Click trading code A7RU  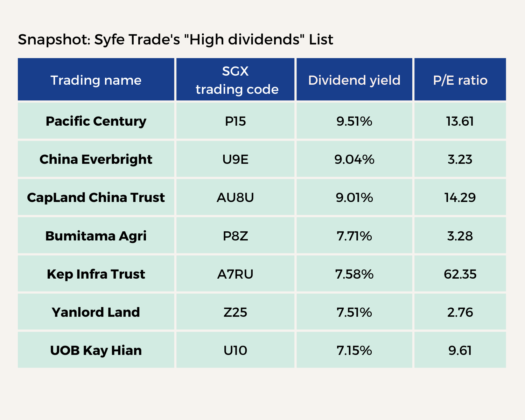(236, 274)
